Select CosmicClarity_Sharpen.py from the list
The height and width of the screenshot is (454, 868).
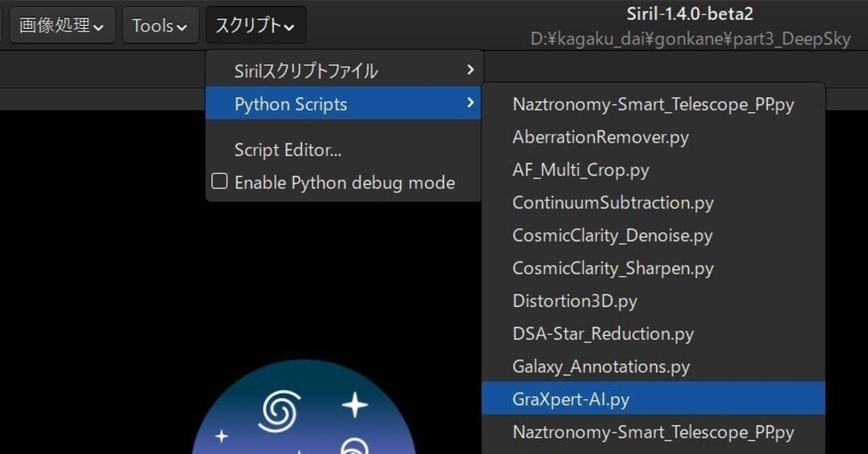click(x=612, y=268)
